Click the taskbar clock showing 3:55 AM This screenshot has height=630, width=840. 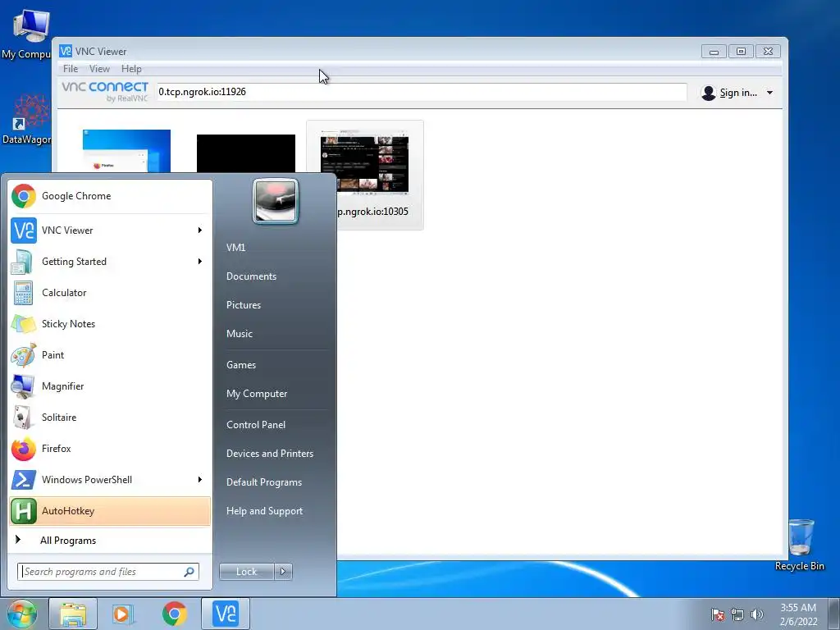[x=798, y=614]
